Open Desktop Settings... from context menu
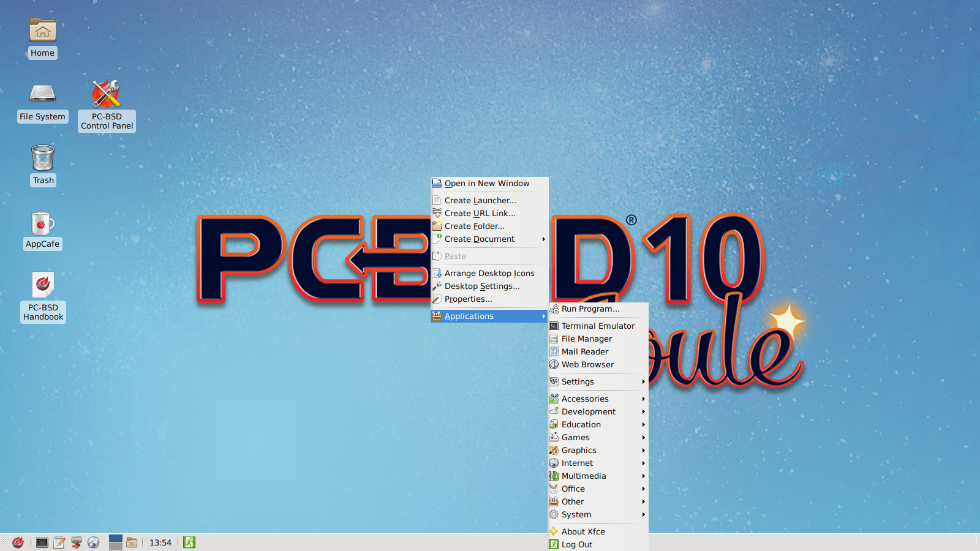Image resolution: width=980 pixels, height=551 pixels. click(x=489, y=286)
